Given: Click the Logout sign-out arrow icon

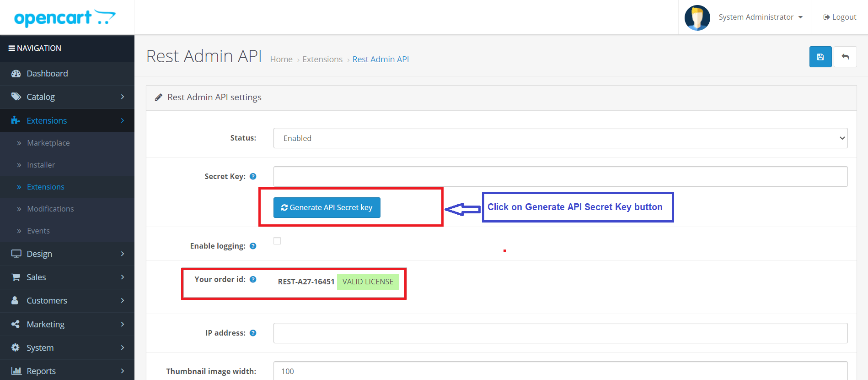Looking at the screenshot, I should click(x=826, y=17).
